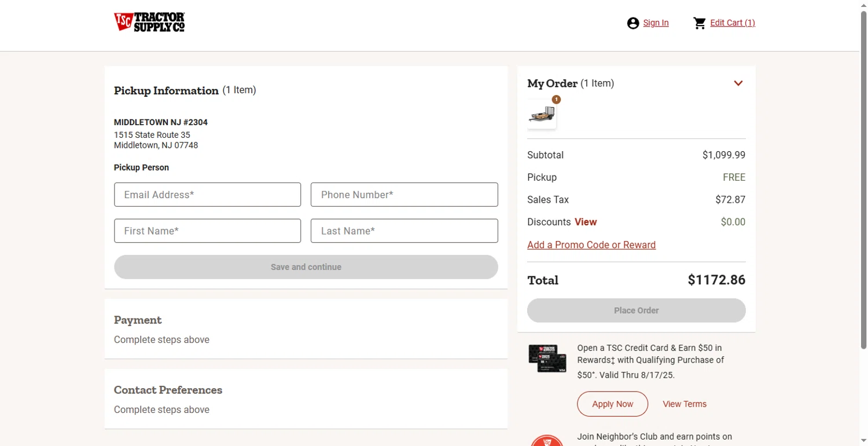Focus the Email Address field
This screenshot has height=446, width=868.
point(207,195)
